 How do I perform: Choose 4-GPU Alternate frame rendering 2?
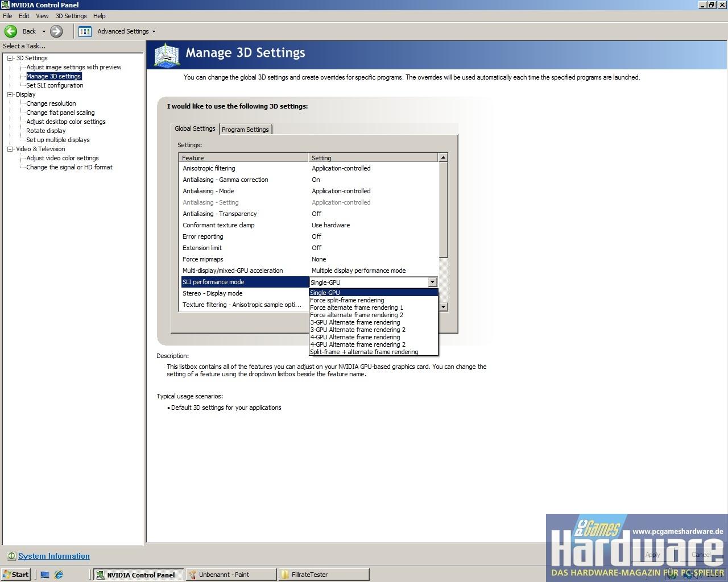click(x=373, y=344)
